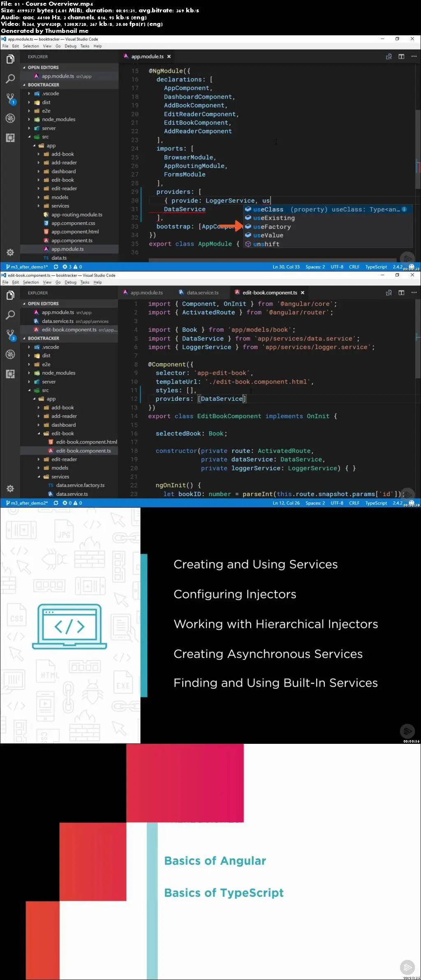Click the m3_after_demo2 branch in the status bar
421x980 pixels.
coord(27,503)
